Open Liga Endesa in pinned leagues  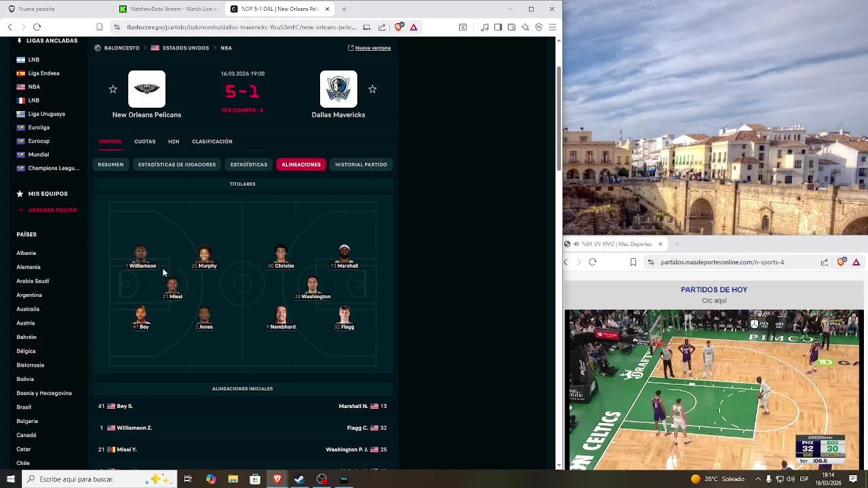click(x=43, y=73)
